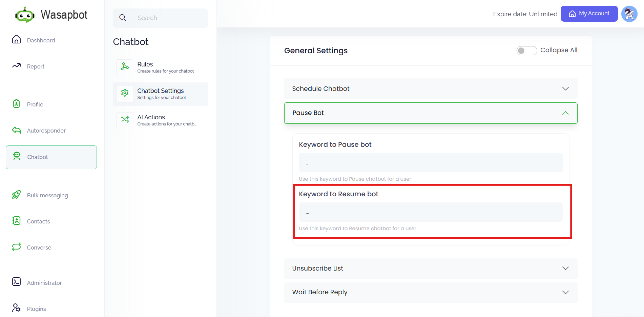Click the Search input field
Viewport: 644px width, 317px height.
161,18
